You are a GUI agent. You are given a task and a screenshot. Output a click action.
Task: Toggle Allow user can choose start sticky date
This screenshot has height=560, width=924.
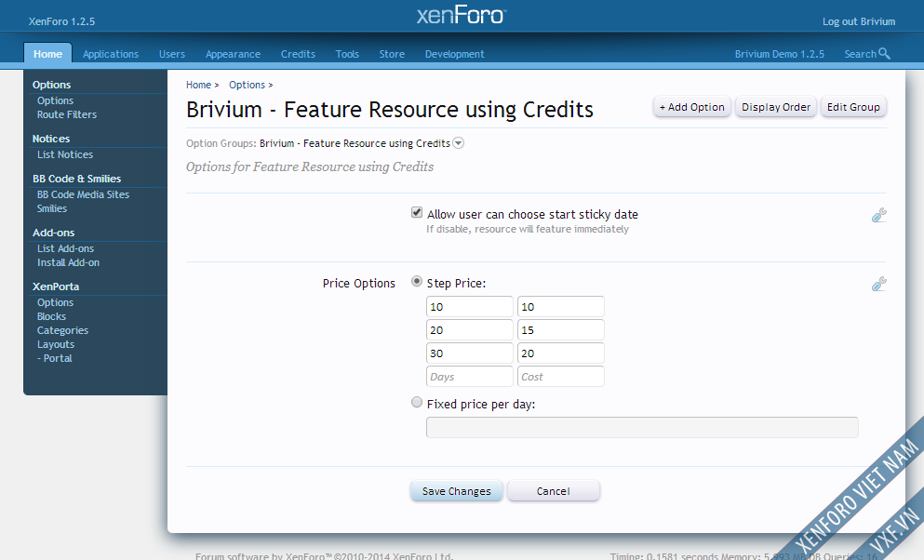(417, 213)
